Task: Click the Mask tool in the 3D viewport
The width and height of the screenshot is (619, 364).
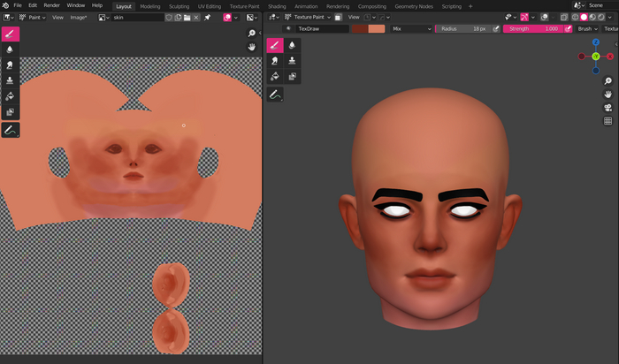Action: 291,76
